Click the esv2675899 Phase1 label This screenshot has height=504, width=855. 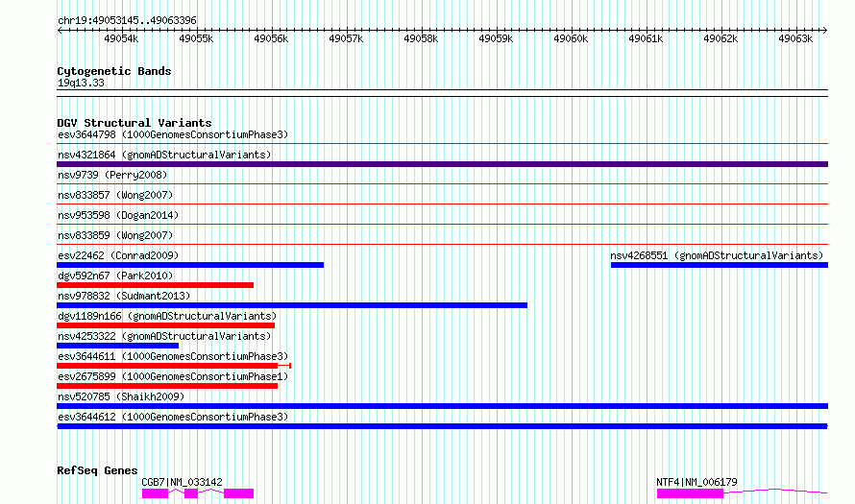[x=173, y=376]
